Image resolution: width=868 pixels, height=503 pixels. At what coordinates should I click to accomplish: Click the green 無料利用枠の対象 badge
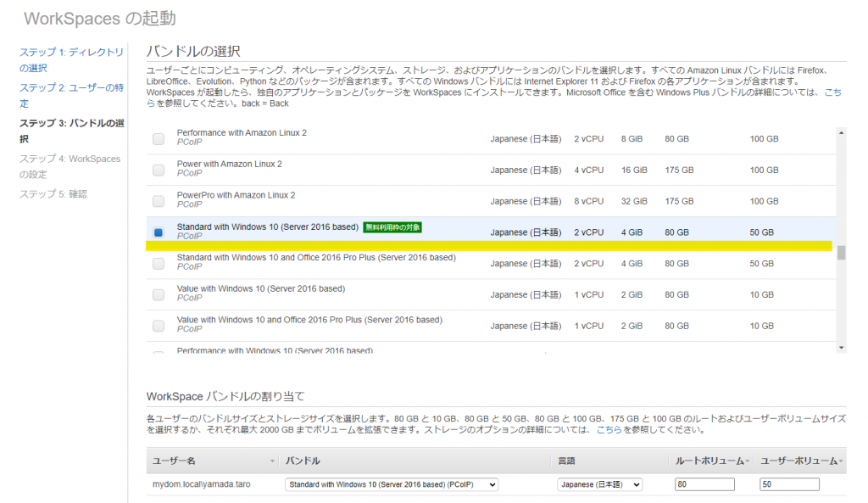coord(392,227)
